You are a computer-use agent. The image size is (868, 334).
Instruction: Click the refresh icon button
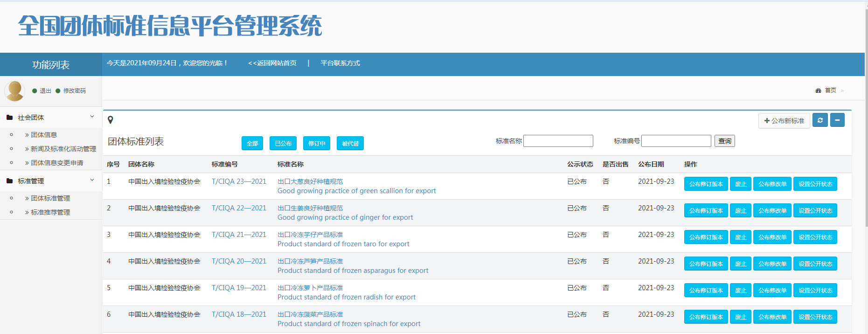coord(820,120)
